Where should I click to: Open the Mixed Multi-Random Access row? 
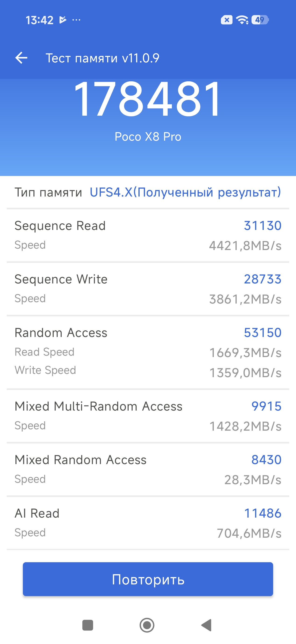click(148, 416)
